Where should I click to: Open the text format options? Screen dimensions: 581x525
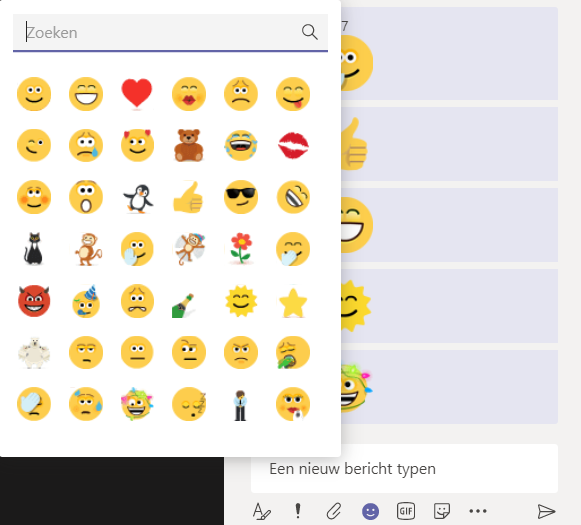262,511
